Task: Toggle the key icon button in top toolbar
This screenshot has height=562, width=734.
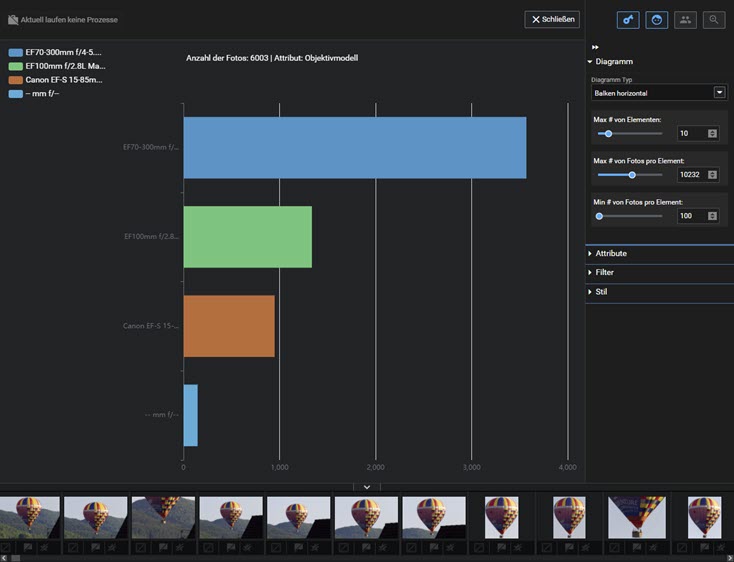Action: [628, 20]
